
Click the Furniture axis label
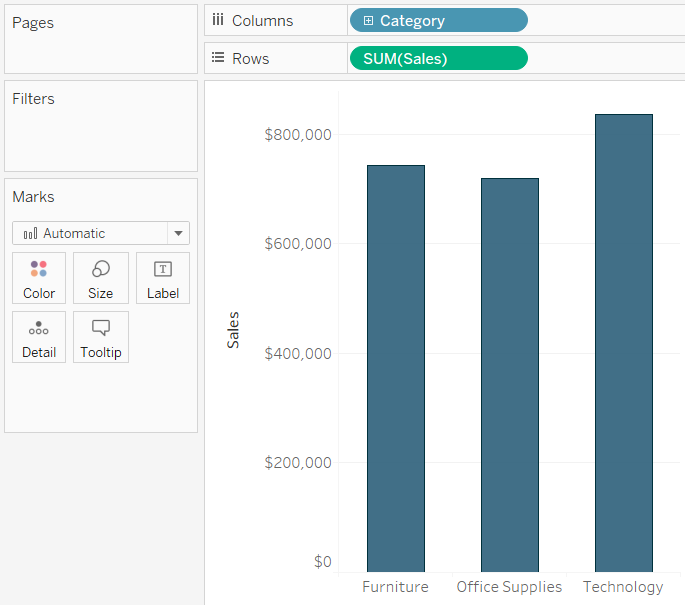pos(395,587)
